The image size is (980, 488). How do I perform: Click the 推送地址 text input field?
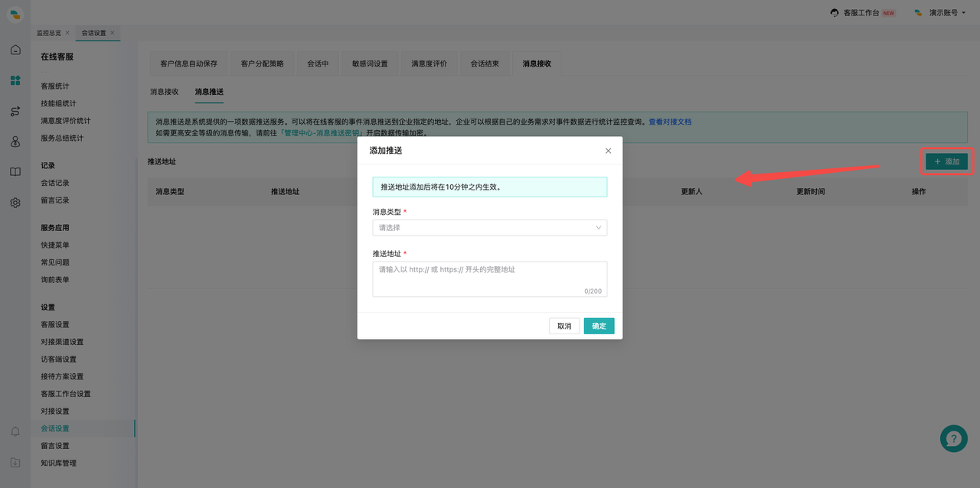point(489,278)
